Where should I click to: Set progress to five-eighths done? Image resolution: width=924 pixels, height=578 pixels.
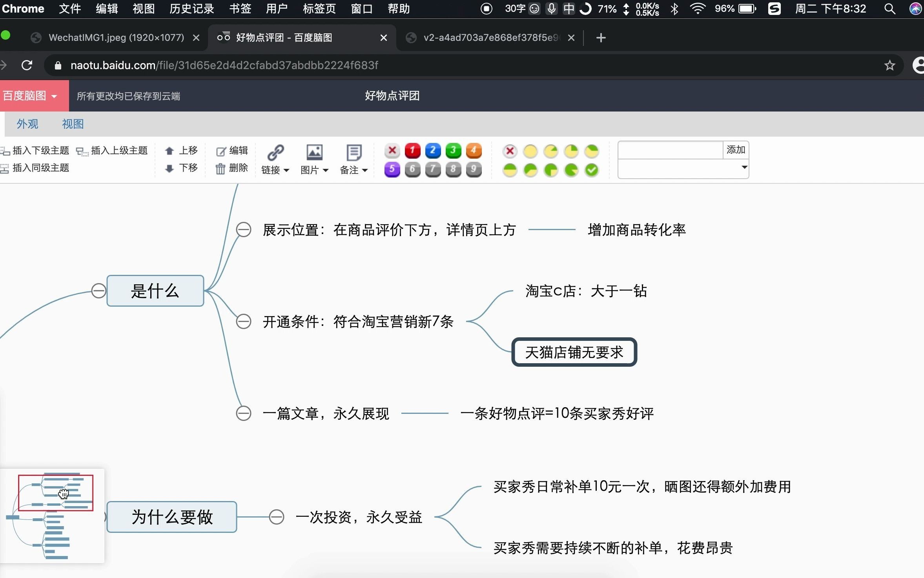tap(530, 170)
